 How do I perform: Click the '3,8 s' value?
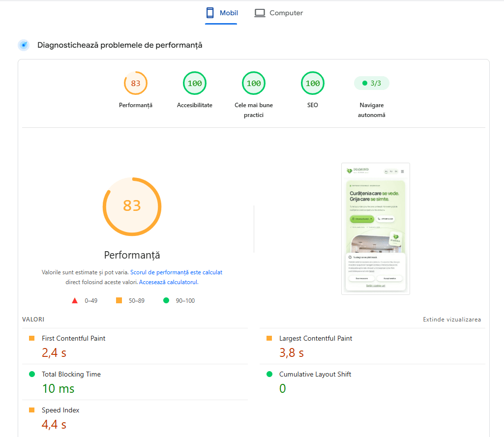click(292, 353)
